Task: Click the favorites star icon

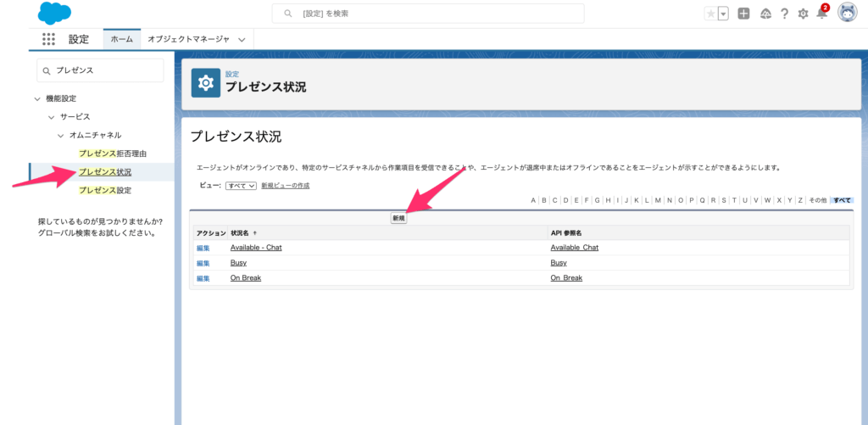Action: [710, 14]
